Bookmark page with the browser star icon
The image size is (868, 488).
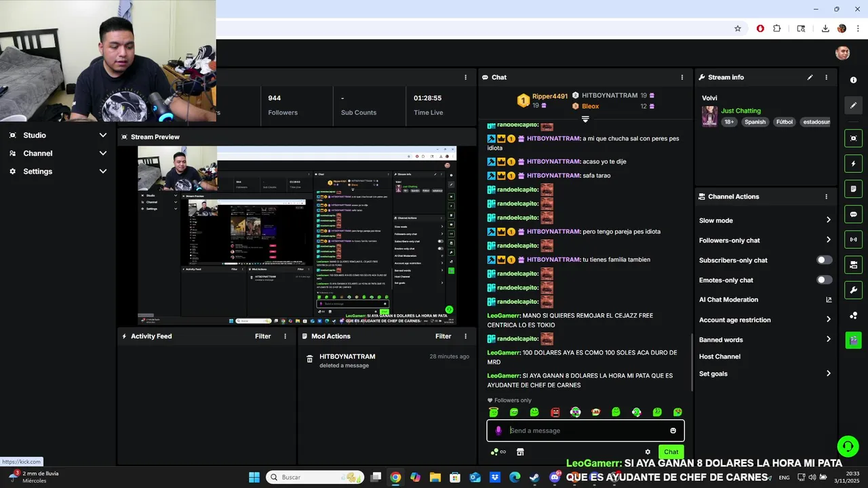pyautogui.click(x=738, y=28)
